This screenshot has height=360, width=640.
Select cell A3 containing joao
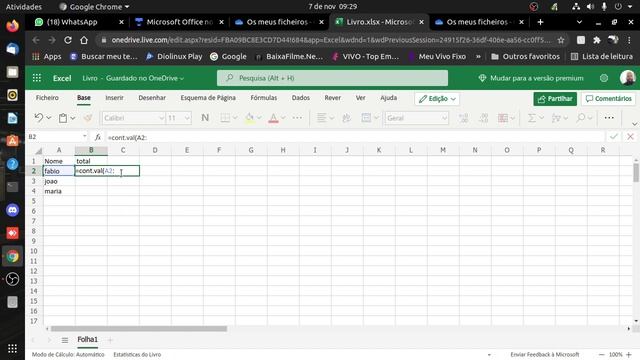(59, 181)
